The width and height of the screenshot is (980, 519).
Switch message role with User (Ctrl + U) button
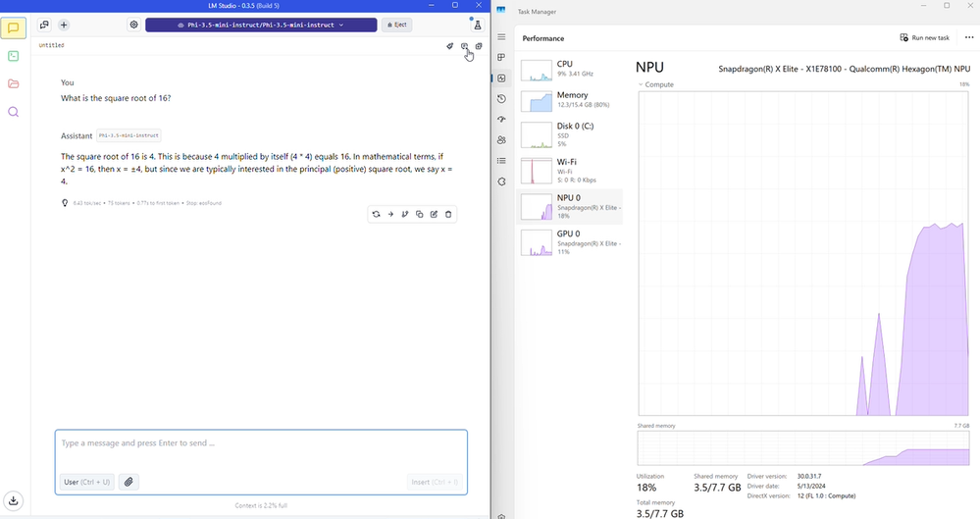click(87, 482)
